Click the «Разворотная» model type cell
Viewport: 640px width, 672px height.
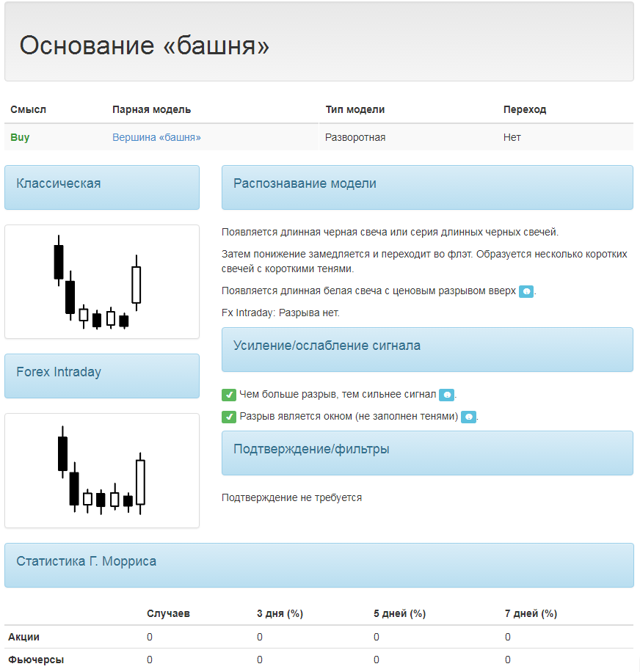coord(355,138)
